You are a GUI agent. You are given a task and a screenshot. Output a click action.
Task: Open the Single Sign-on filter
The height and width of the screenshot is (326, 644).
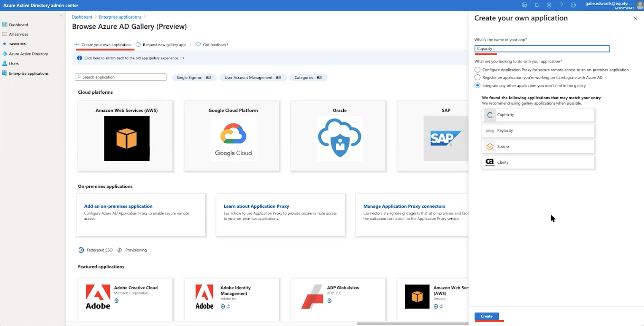[x=194, y=78]
